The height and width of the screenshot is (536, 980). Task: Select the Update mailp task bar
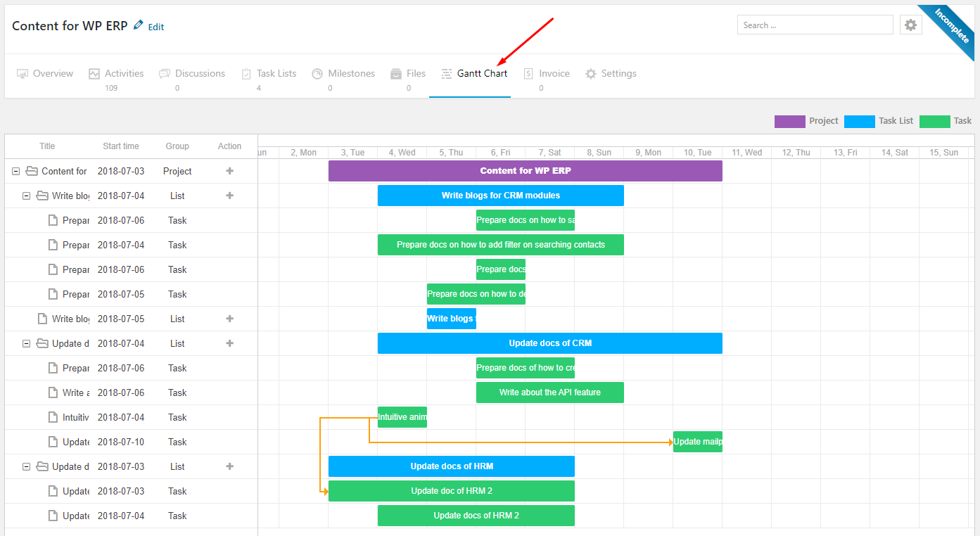pyautogui.click(x=698, y=442)
